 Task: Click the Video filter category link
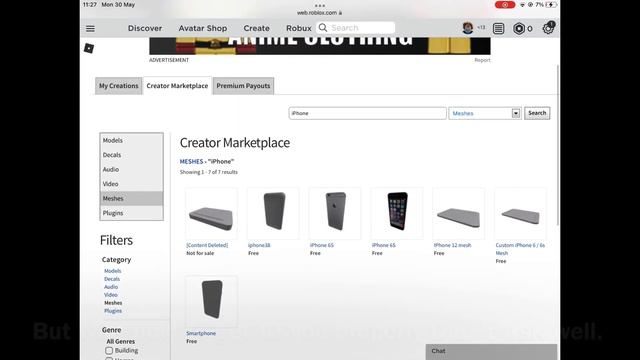(x=111, y=295)
